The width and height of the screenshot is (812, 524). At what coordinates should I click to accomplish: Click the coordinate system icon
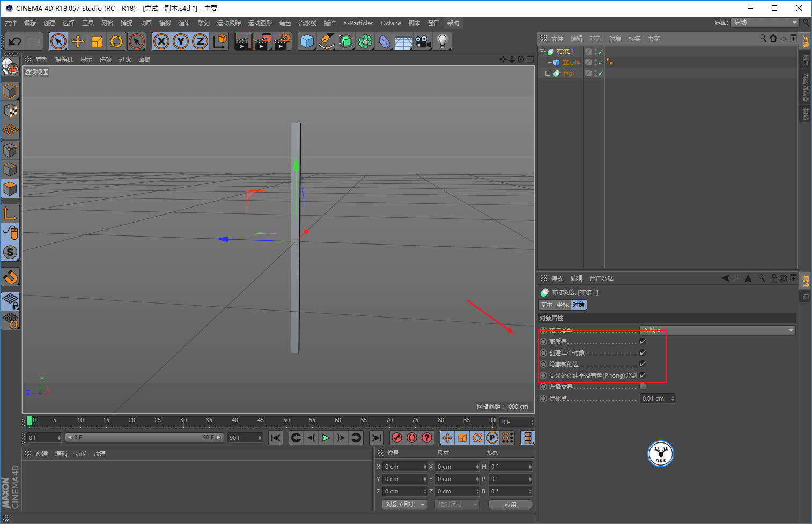click(x=219, y=41)
